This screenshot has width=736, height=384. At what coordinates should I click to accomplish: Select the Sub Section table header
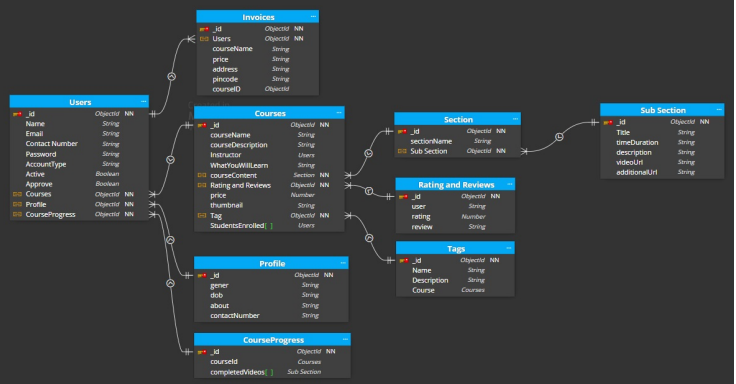(x=662, y=109)
